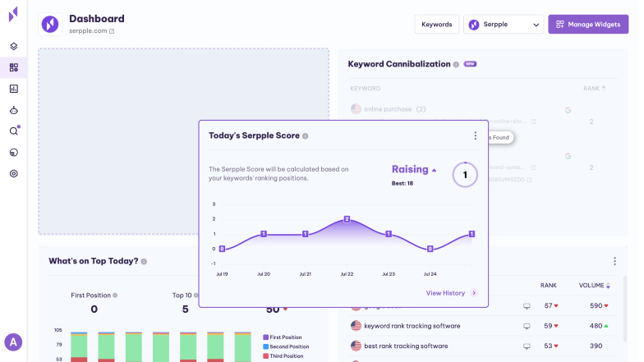The image size is (644, 362).
Task: Click the First Position count 0
Action: click(94, 309)
